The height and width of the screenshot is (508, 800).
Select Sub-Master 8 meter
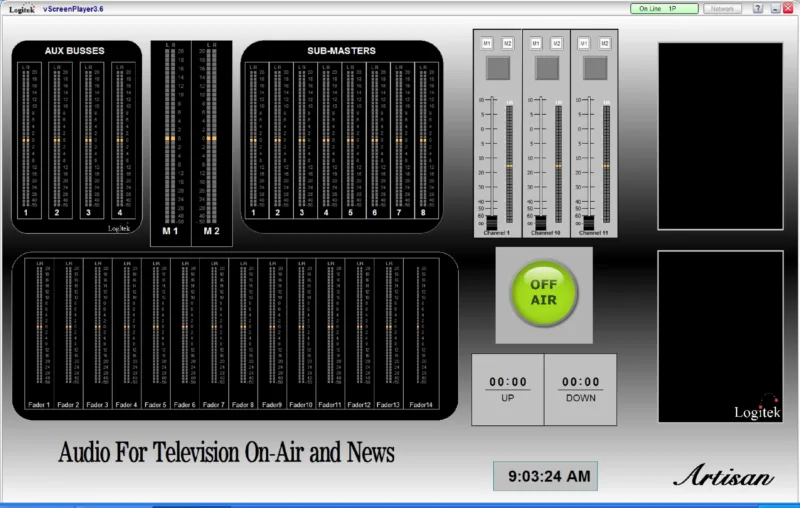427,140
